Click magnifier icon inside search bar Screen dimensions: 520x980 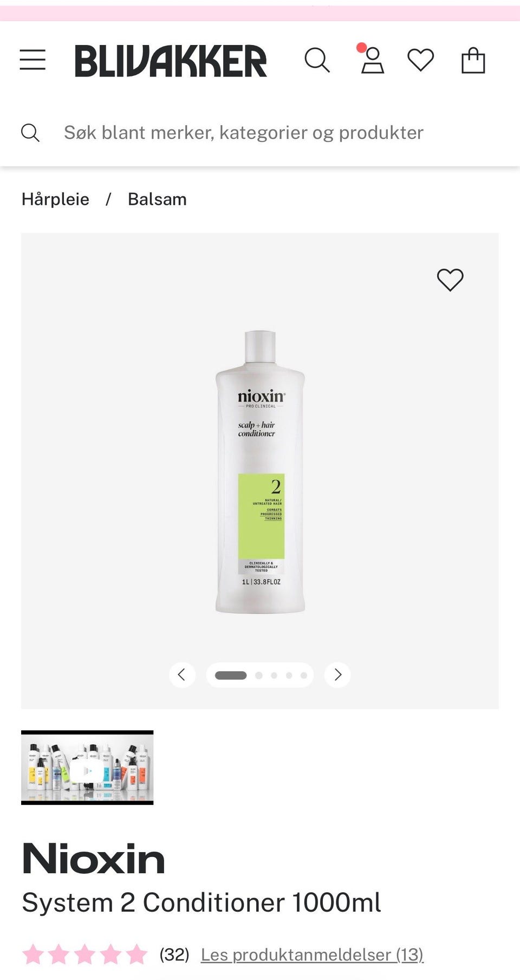tap(30, 133)
